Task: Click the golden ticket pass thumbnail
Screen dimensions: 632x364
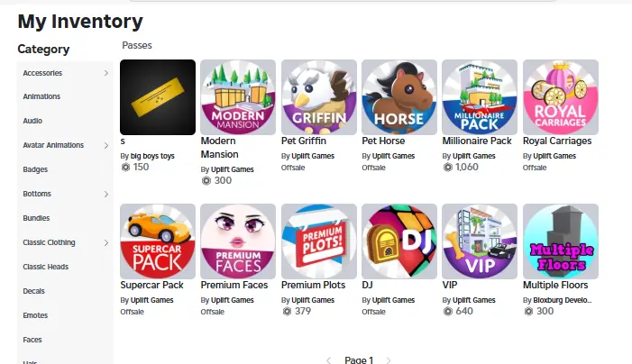Action: [x=158, y=97]
